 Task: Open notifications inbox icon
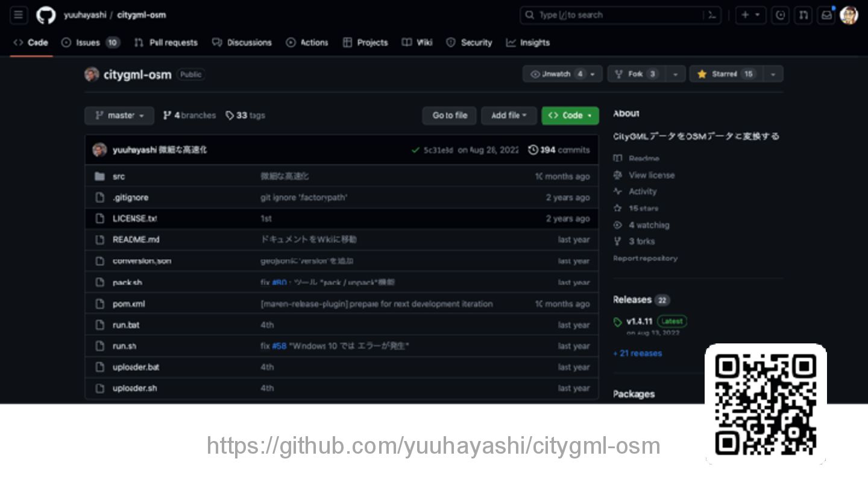(x=826, y=15)
